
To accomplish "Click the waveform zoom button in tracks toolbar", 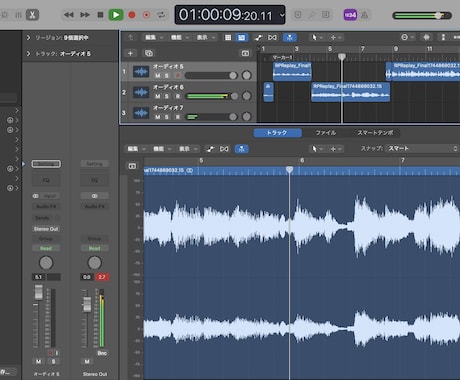I will click(426, 37).
